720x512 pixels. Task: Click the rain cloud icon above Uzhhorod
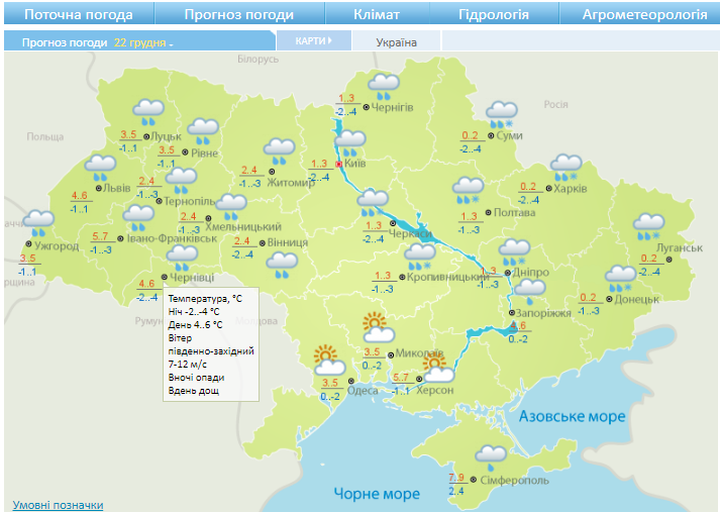click(x=39, y=223)
